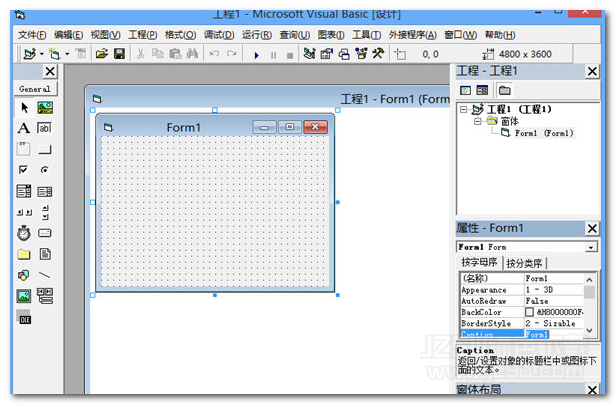Open the 调试(D) menu
The image size is (616, 405).
point(219,35)
